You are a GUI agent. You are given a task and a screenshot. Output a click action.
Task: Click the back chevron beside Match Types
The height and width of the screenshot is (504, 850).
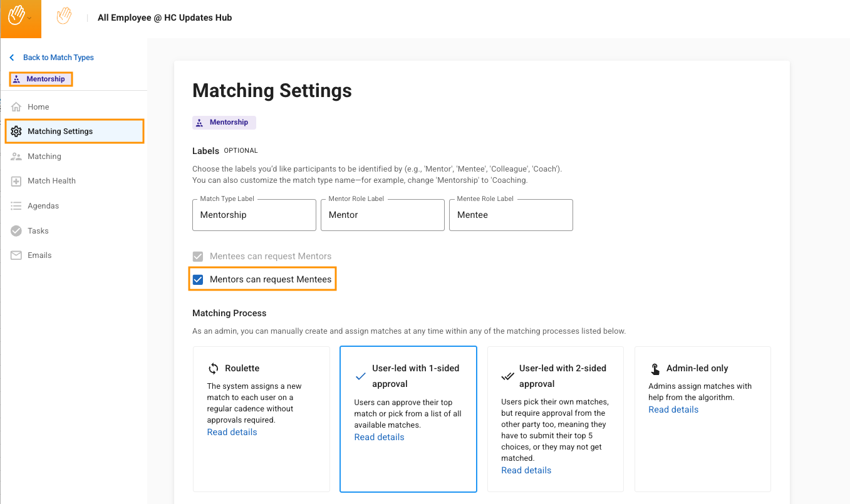(x=12, y=58)
